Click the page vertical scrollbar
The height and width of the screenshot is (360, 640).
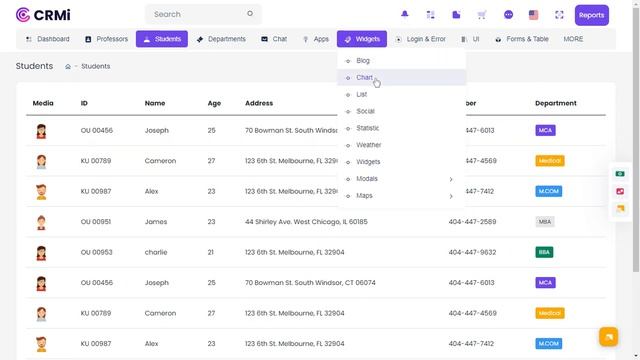point(636,139)
